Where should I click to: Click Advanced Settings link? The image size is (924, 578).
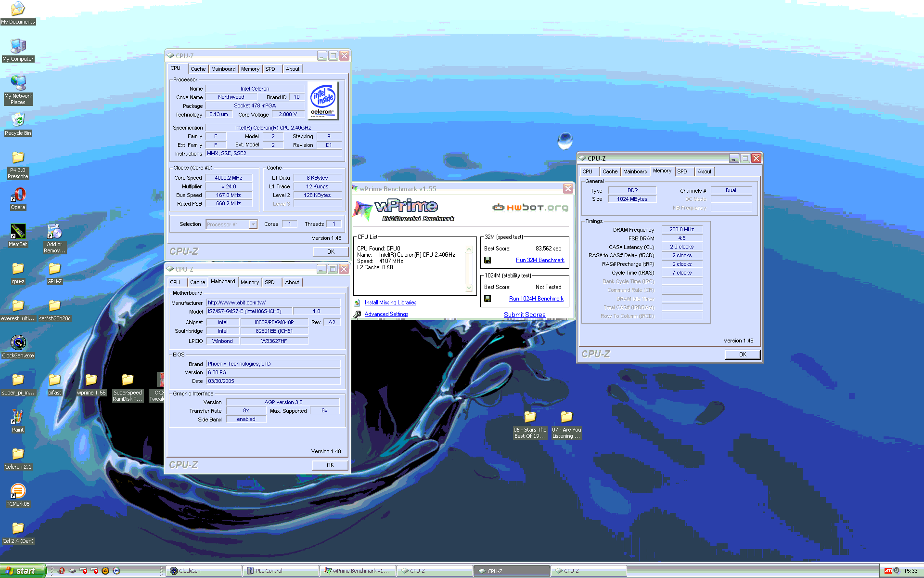386,314
